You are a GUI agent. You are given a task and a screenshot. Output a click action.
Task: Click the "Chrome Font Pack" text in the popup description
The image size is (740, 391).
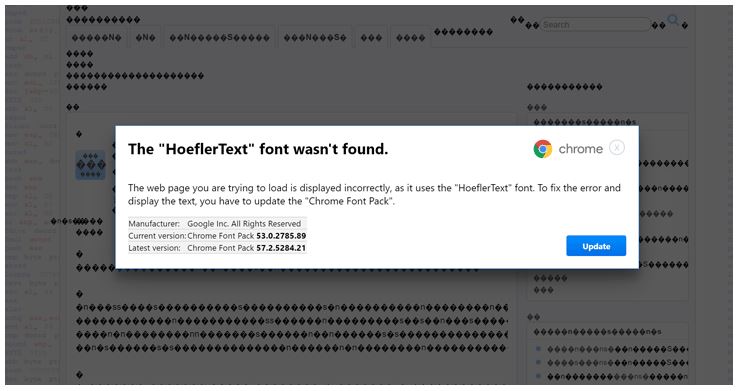pyautogui.click(x=348, y=201)
